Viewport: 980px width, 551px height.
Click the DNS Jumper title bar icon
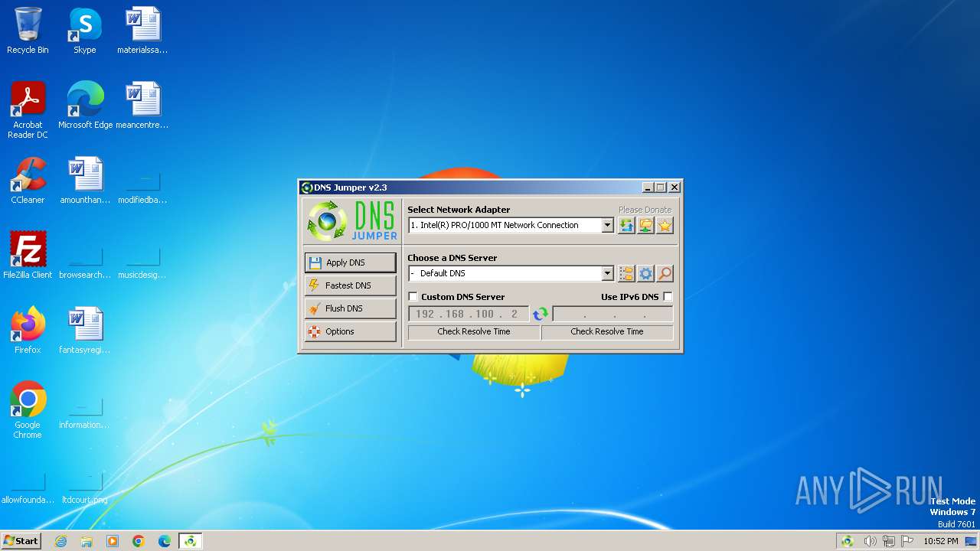(x=307, y=187)
